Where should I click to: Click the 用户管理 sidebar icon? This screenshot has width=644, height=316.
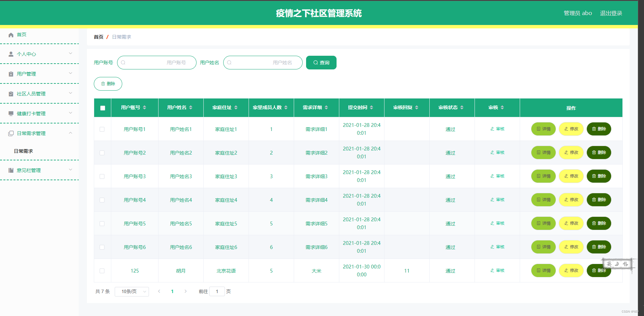(11, 74)
